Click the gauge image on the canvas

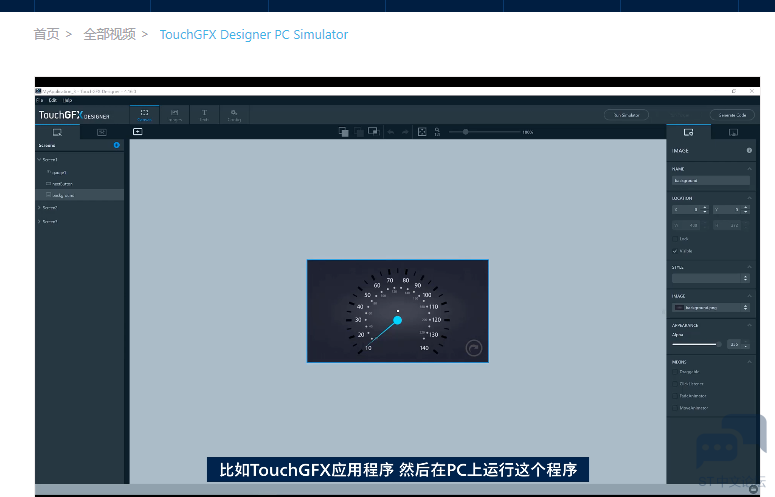(x=397, y=311)
